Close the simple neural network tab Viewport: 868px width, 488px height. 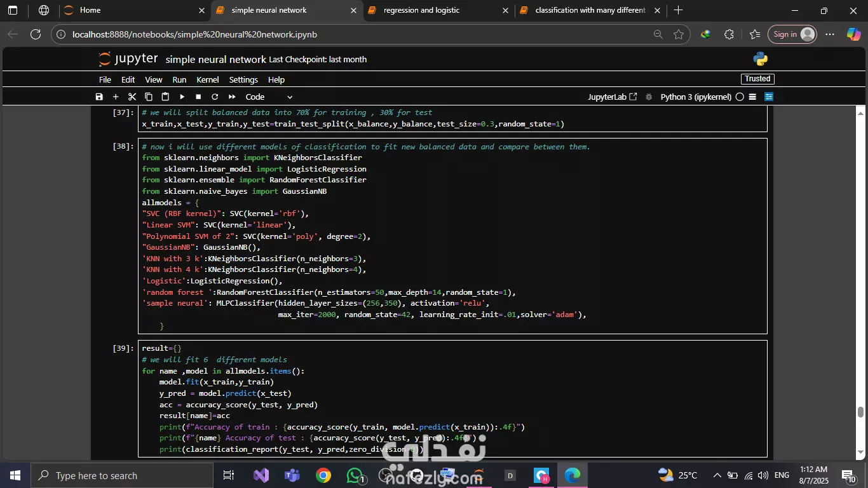(353, 10)
